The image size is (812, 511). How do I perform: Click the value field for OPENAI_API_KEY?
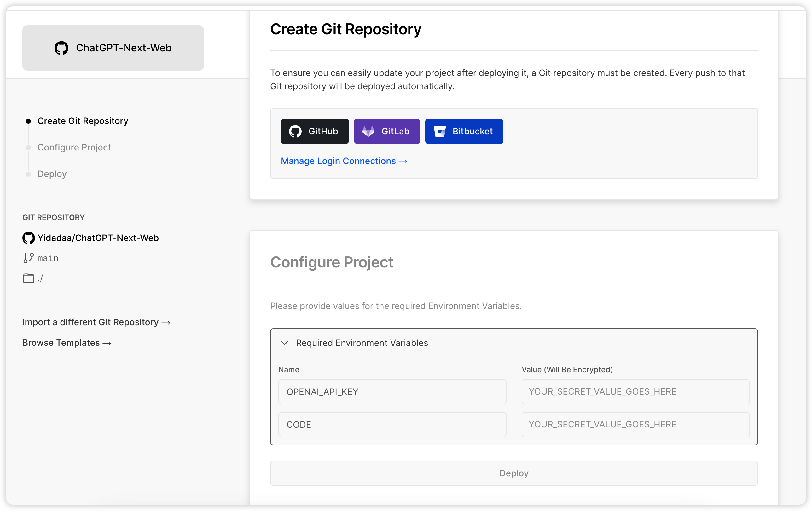click(635, 392)
